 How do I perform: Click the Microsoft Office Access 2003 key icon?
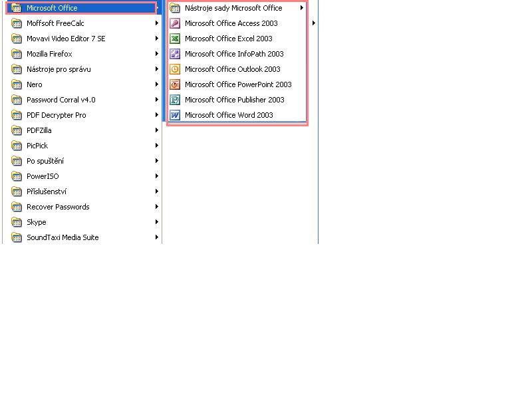(x=175, y=23)
